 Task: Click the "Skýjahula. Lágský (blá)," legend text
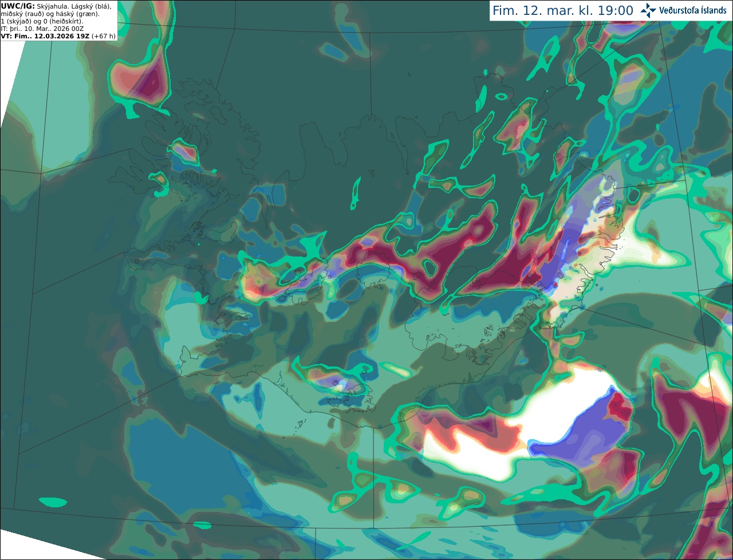tap(74, 6)
